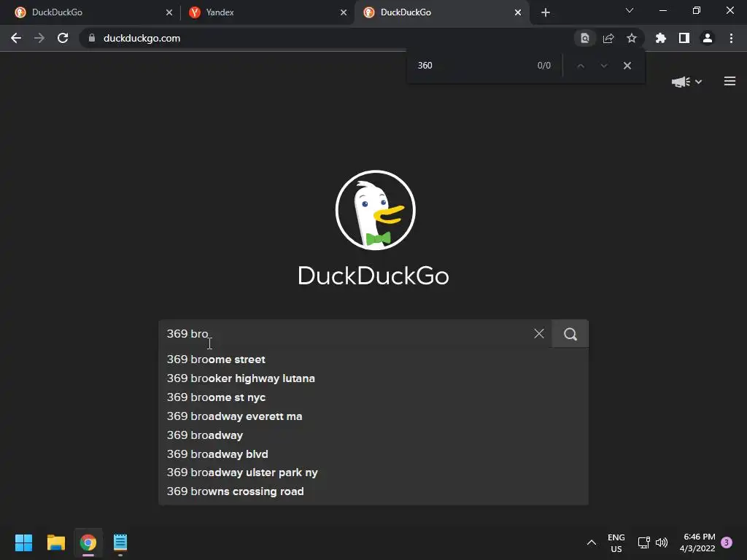Choose suggestion 369 broome st nyc
The width and height of the screenshot is (747, 560).
click(373, 397)
